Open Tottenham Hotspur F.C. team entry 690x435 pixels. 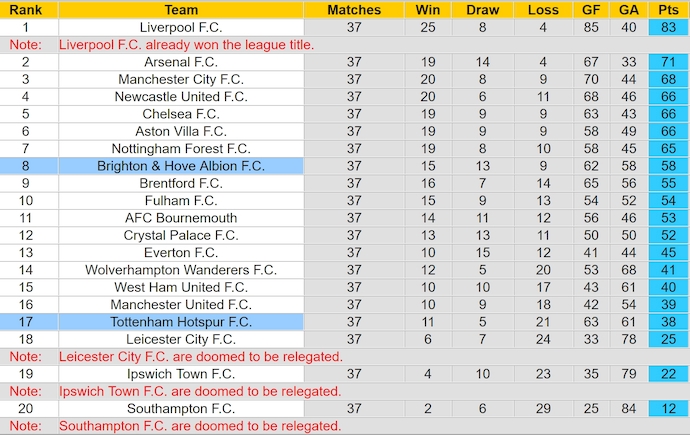coord(181,322)
